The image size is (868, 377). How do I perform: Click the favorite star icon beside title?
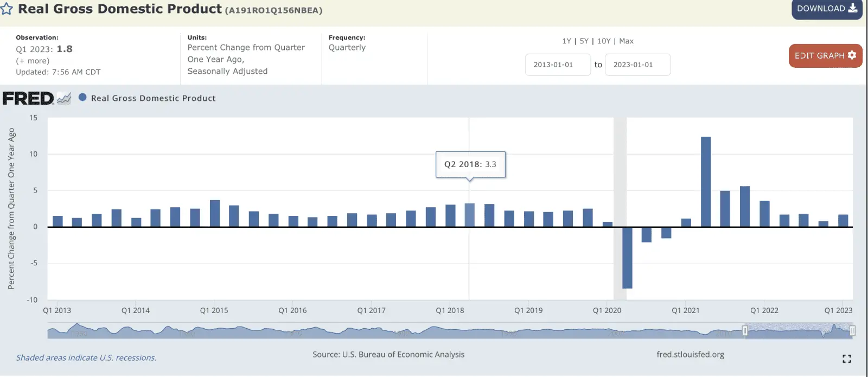[x=7, y=9]
